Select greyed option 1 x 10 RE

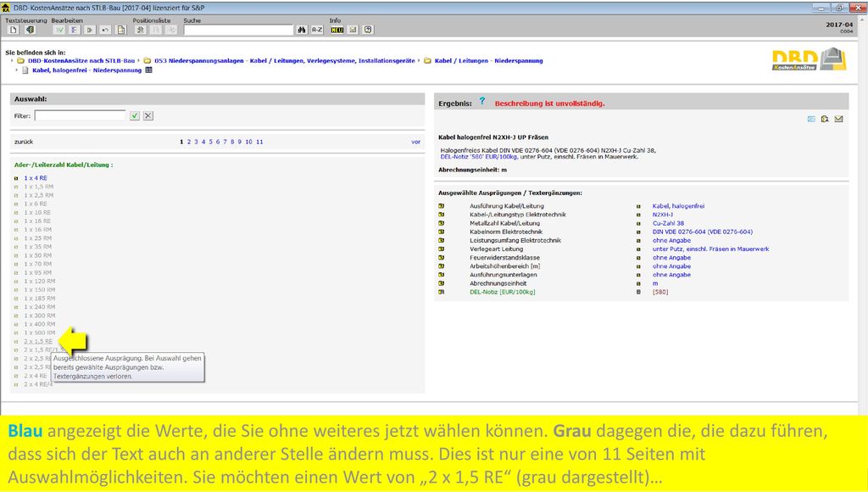pyautogui.click(x=37, y=213)
